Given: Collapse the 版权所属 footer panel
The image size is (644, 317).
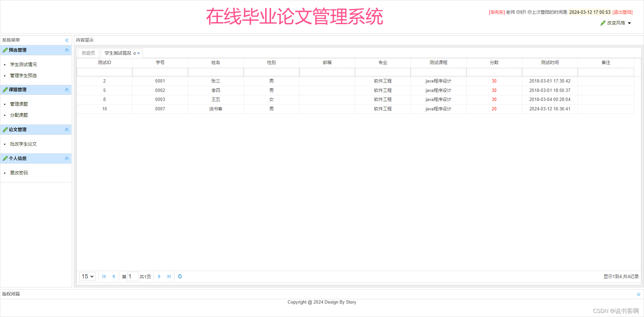Looking at the screenshot, I should pyautogui.click(x=639, y=294).
